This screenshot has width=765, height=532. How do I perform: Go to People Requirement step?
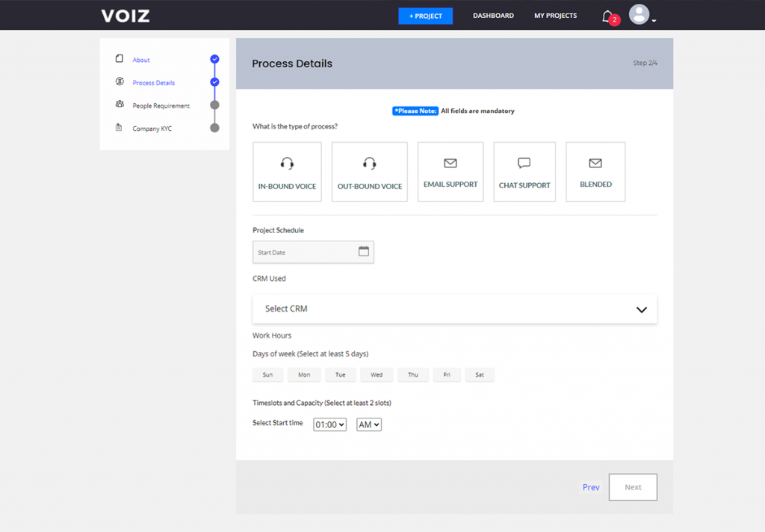coord(161,105)
